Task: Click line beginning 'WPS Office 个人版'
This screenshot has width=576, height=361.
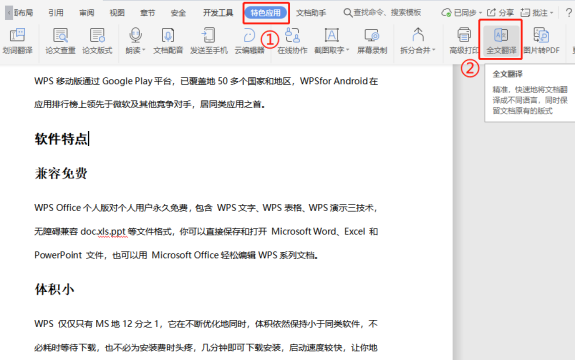Action: click(x=206, y=208)
